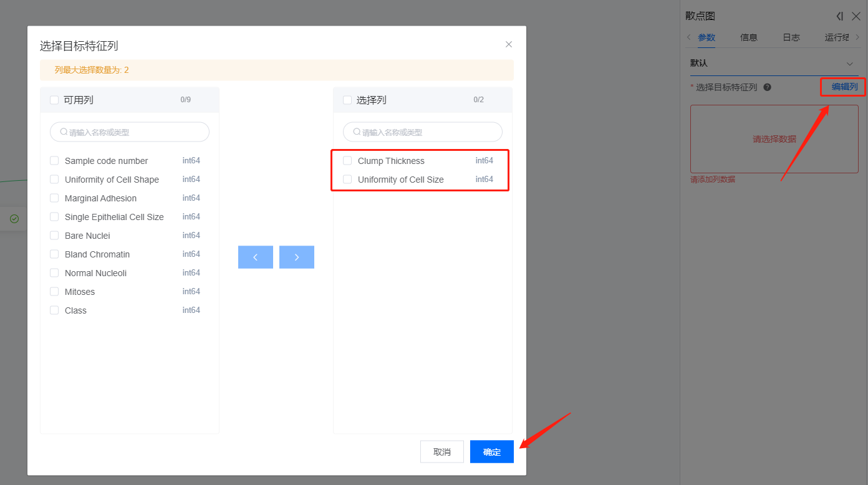Close the 选择目标特征列 dialog
The width and height of the screenshot is (868, 485).
coord(509,44)
